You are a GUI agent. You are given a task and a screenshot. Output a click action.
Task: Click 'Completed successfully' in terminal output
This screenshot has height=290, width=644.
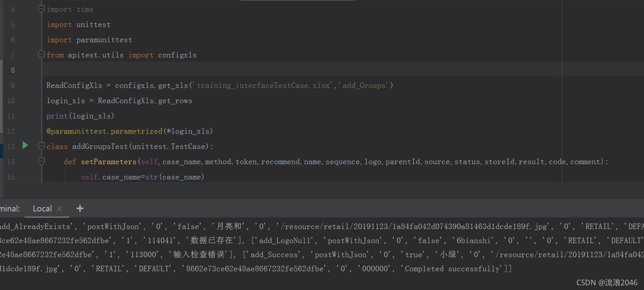click(x=452, y=269)
